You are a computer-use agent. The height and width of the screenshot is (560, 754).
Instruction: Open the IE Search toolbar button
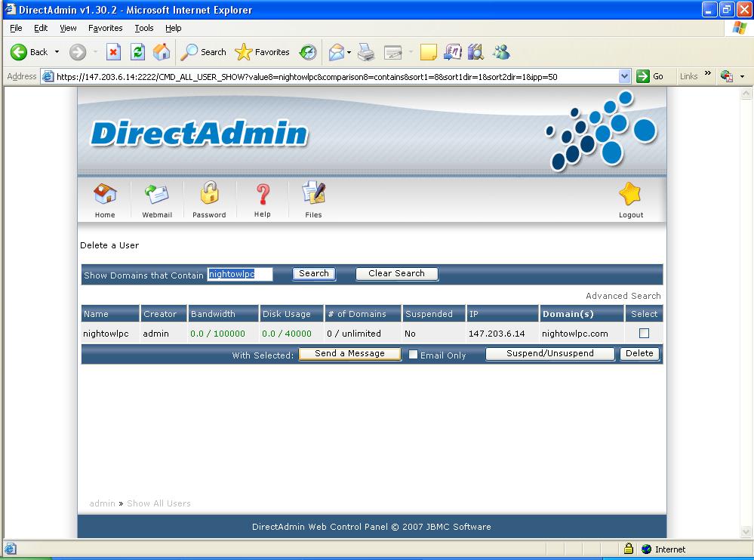pyautogui.click(x=203, y=52)
